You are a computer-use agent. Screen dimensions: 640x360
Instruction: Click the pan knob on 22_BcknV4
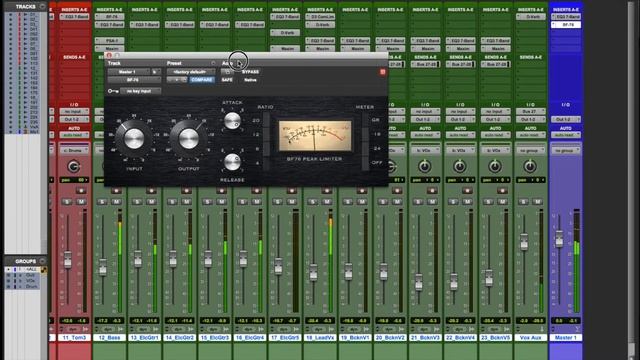point(460,166)
